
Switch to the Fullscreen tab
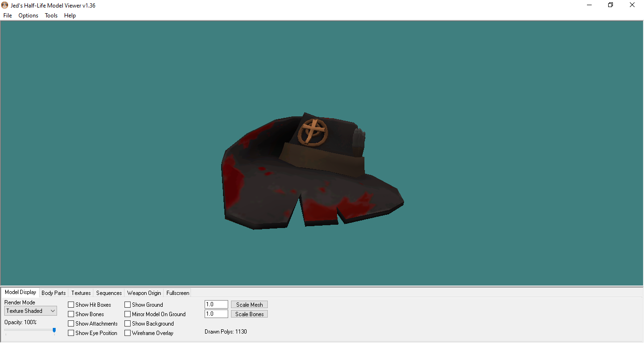[178, 293]
